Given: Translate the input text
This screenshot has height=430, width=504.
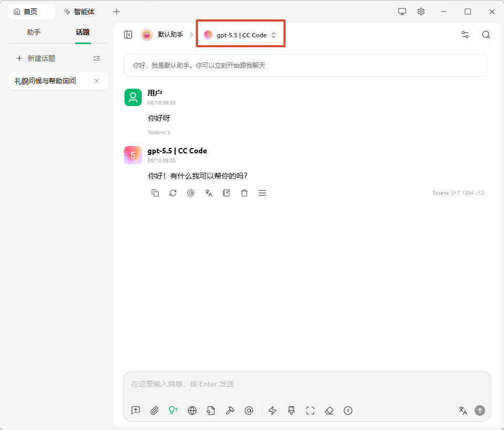Looking at the screenshot, I should (x=463, y=411).
